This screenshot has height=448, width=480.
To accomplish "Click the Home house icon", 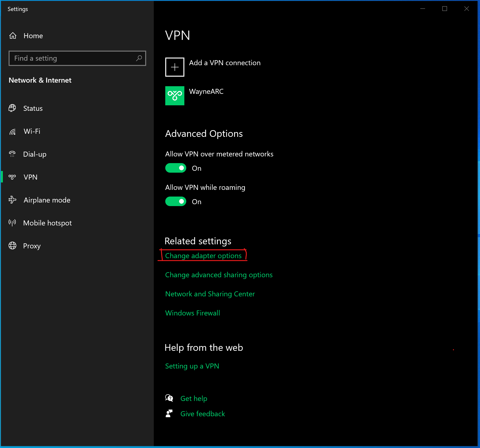I will pos(13,36).
